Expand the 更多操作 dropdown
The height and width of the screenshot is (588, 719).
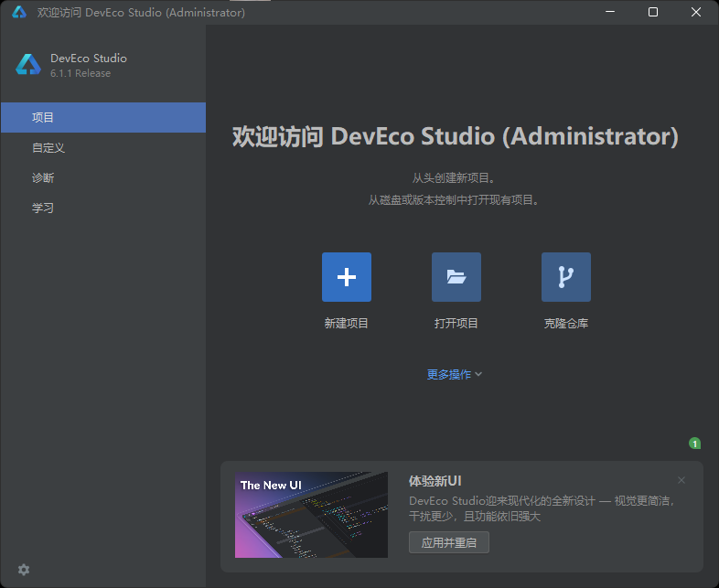[455, 374]
